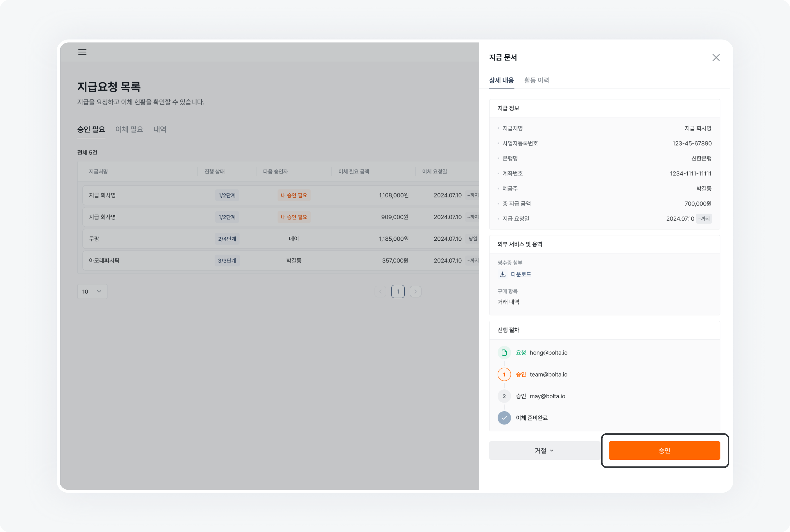The width and height of the screenshot is (790, 532).
Task: Approve the document with the 승인 button
Action: 664,450
